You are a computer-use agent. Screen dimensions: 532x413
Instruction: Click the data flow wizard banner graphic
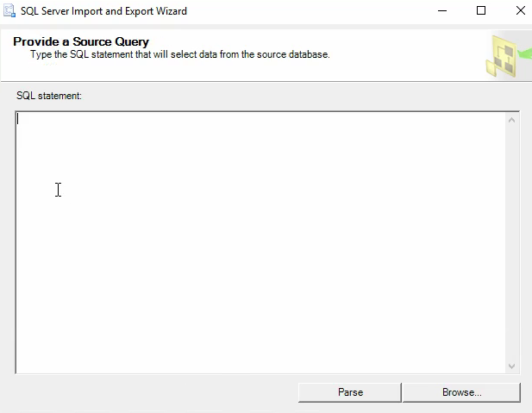pyautogui.click(x=508, y=56)
